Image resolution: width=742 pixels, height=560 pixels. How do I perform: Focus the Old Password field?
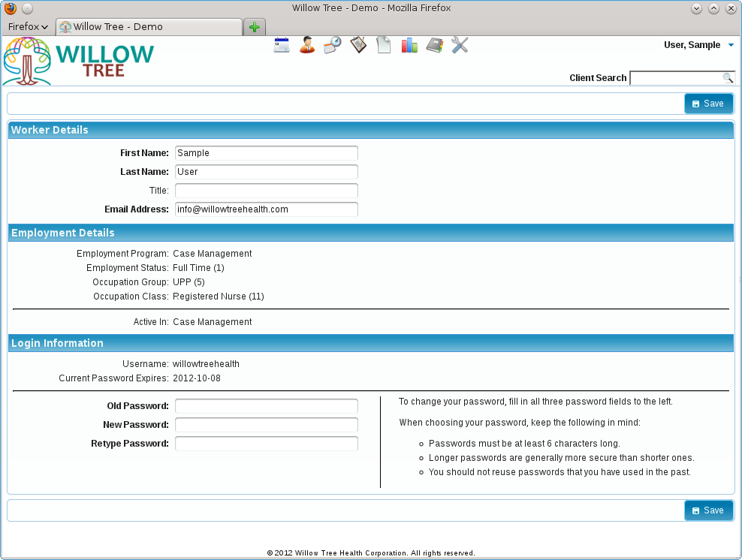point(267,406)
